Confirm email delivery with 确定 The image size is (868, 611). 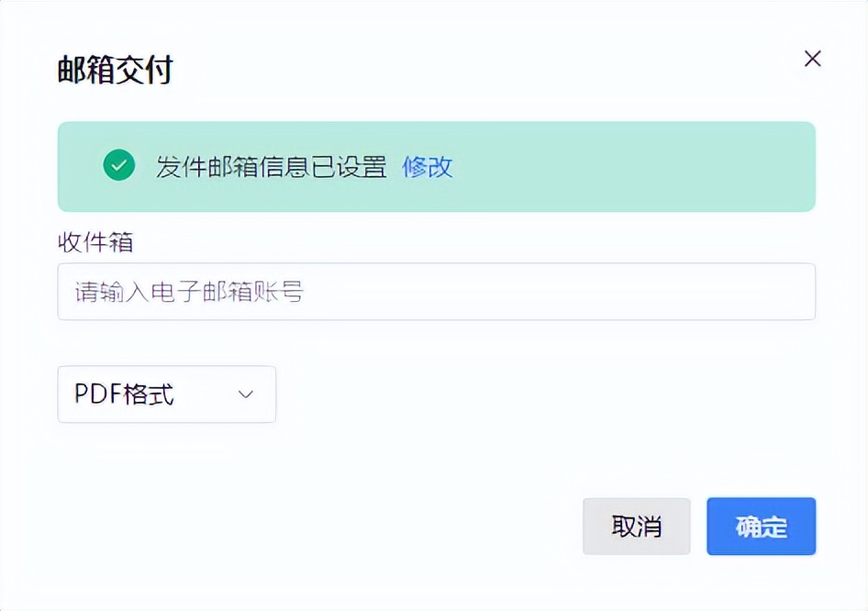coord(760,526)
